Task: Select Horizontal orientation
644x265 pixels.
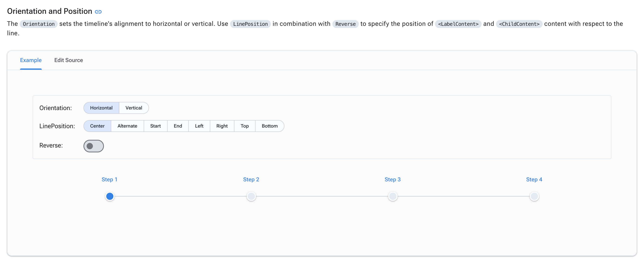Action: tap(101, 108)
